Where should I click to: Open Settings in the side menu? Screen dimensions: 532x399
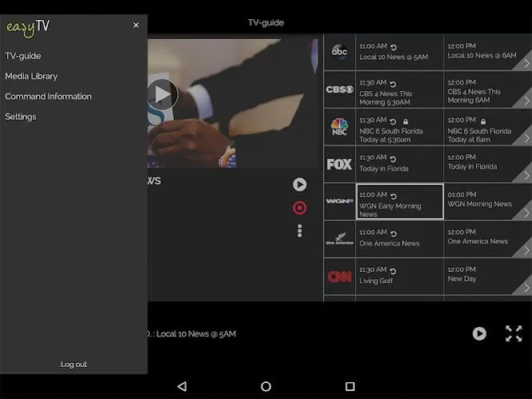(21, 117)
